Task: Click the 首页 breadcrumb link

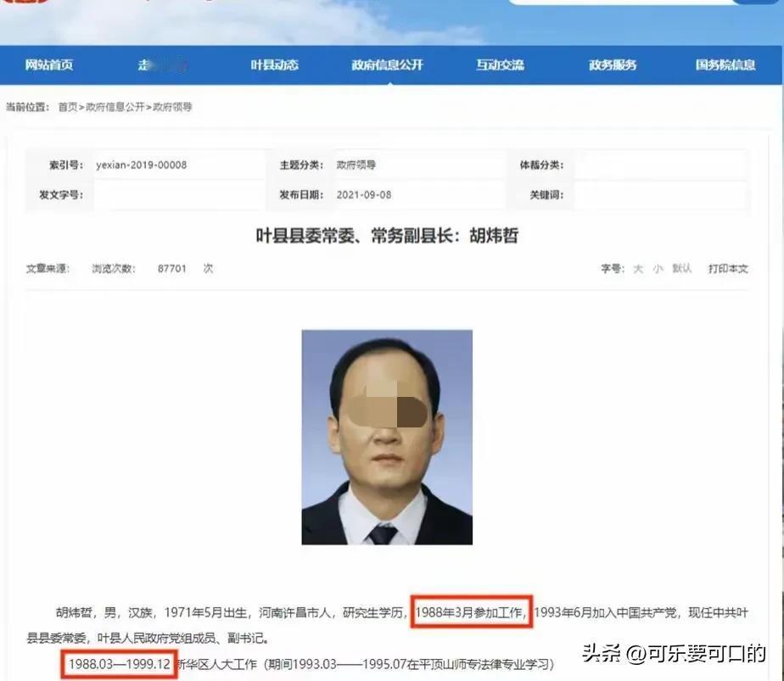Action: (64, 108)
